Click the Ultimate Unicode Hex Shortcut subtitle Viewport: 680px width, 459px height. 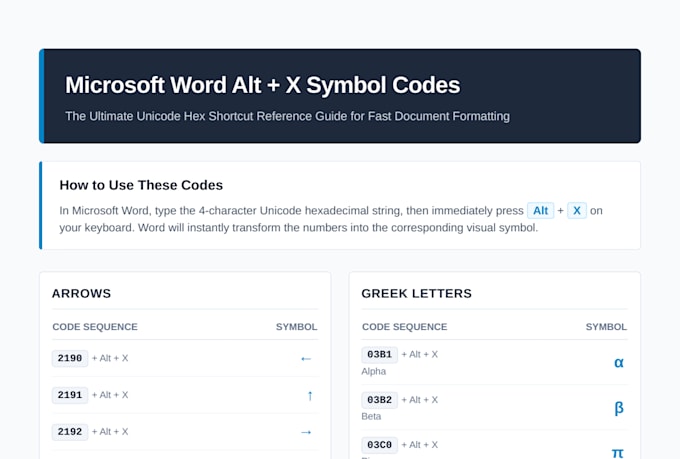pyautogui.click(x=288, y=116)
